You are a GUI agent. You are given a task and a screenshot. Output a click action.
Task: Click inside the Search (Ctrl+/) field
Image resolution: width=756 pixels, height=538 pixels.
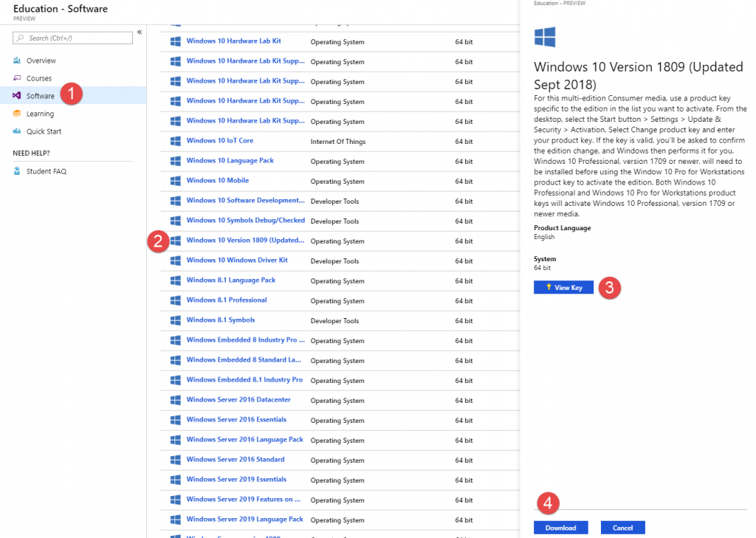point(73,38)
